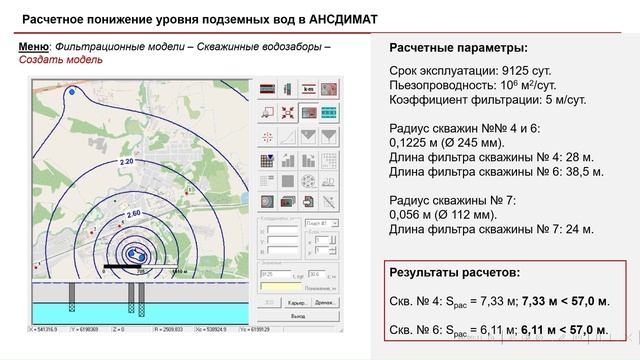This screenshot has height=360, width=640.
Task: Click the Y = 6198369 status bar value
Action: point(84,329)
